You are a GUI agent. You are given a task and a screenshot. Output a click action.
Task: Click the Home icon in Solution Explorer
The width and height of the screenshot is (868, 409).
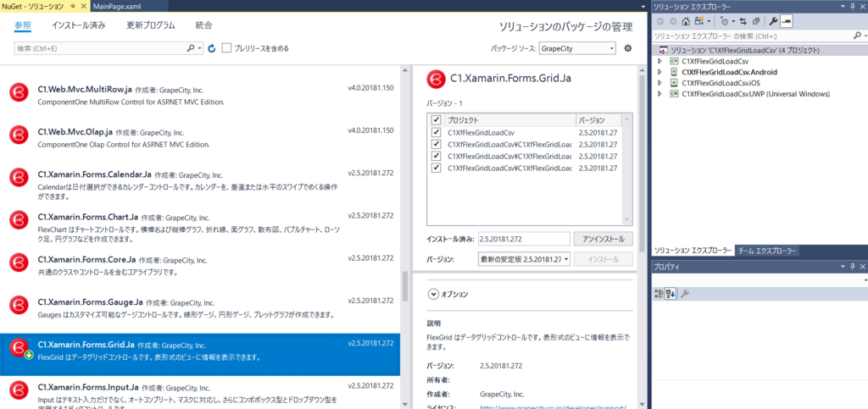click(x=686, y=21)
